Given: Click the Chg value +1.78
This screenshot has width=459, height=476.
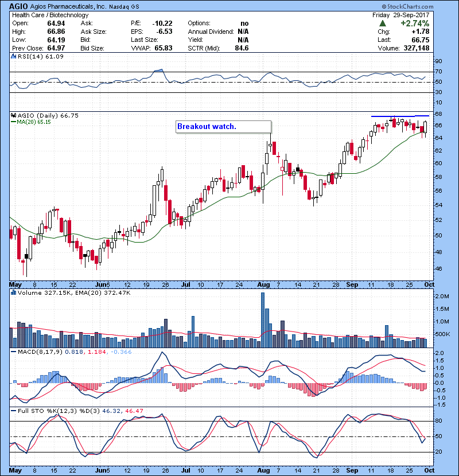Looking at the screenshot, I should pos(421,32).
